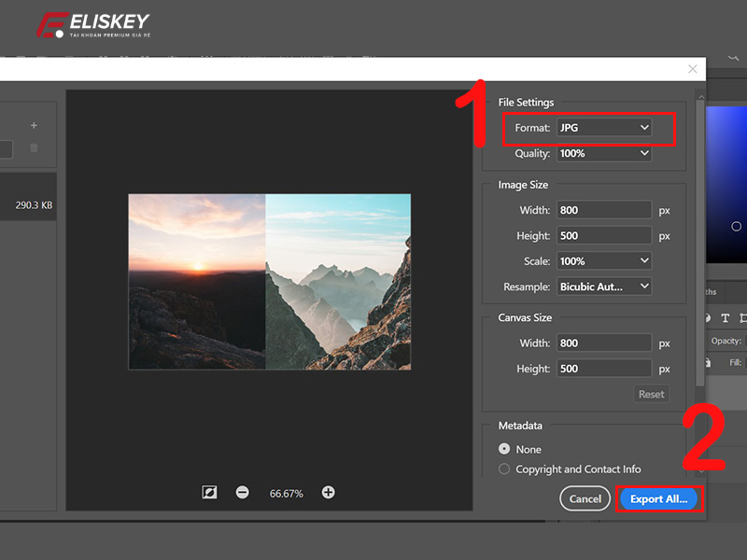The width and height of the screenshot is (747, 560).
Task: Open the Format dropdown showing JPG
Action: click(604, 127)
